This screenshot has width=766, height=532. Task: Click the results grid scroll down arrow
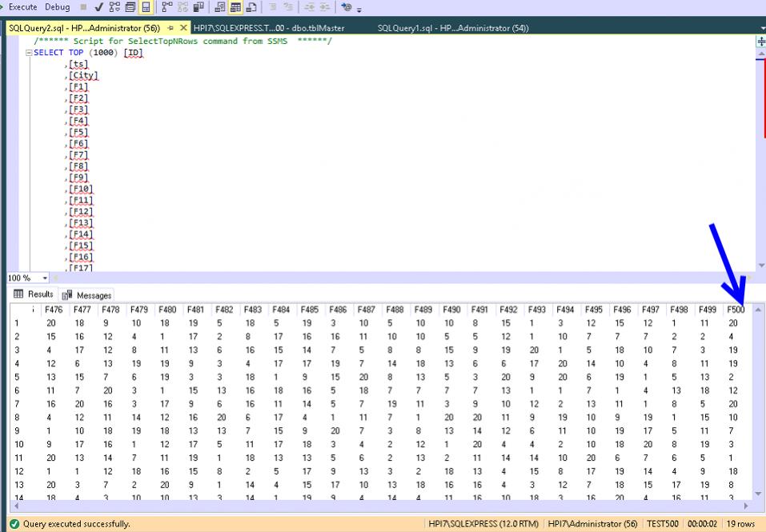(x=758, y=494)
